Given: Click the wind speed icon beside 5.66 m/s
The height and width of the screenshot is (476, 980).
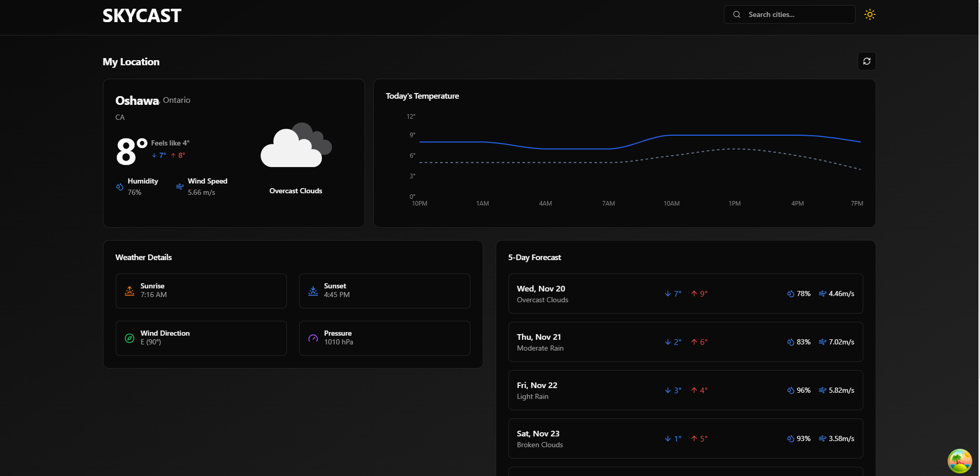Looking at the screenshot, I should coord(179,187).
